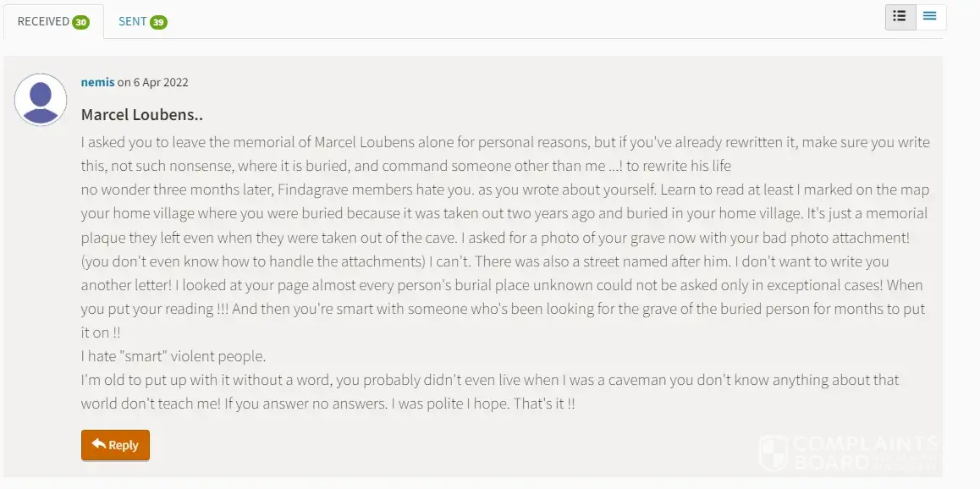
Task: Click the message date 6 Apr 2022
Action: point(161,82)
